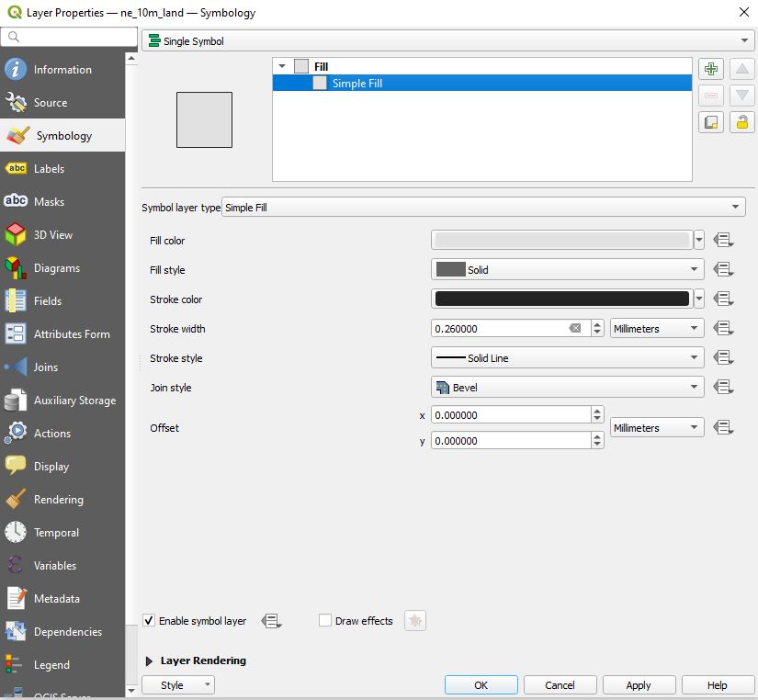758x700 pixels.
Task: Open the Metadata tab
Action: (62, 598)
